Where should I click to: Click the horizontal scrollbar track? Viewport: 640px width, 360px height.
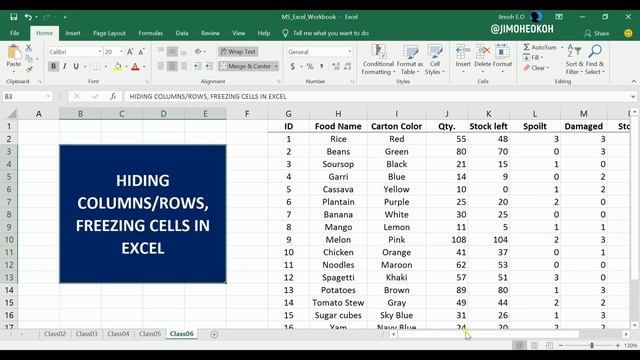pyautogui.click(x=489, y=334)
